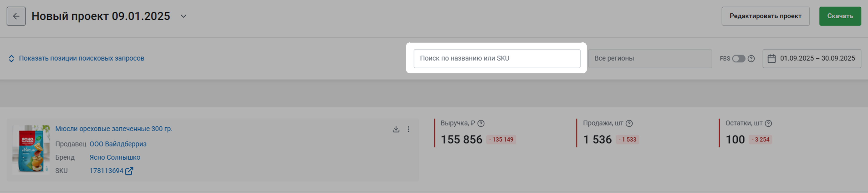Image resolution: width=868 pixels, height=193 pixels.
Task: Open the three-dot menu on product card
Action: (408, 129)
